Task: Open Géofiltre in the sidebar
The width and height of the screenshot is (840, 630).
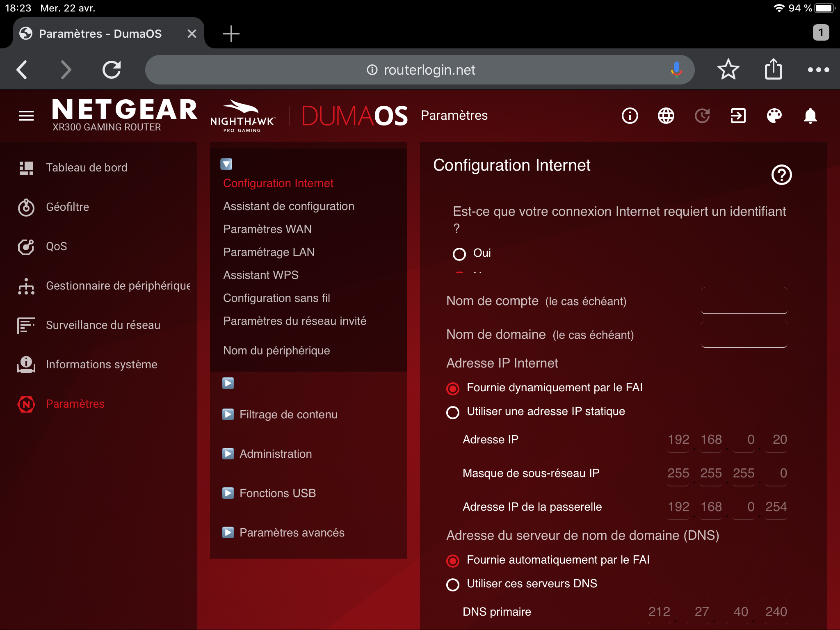Action: coord(67,207)
